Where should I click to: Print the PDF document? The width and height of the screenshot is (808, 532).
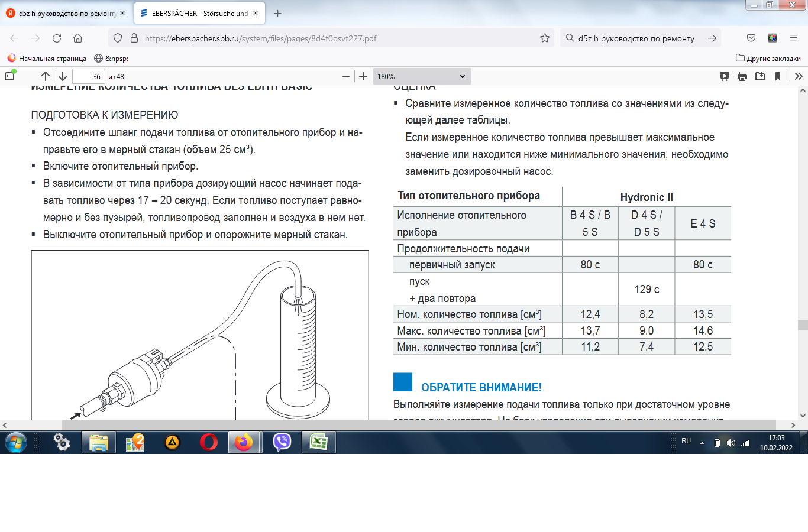[x=742, y=76]
